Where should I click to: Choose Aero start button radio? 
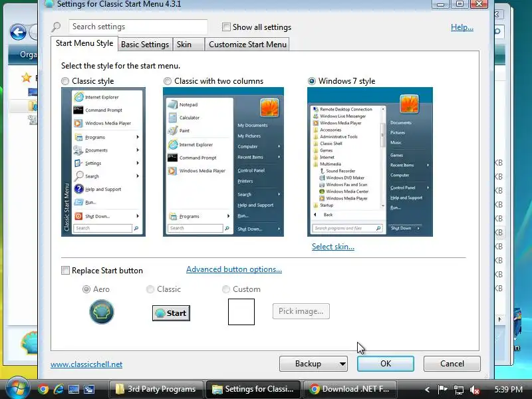point(86,289)
